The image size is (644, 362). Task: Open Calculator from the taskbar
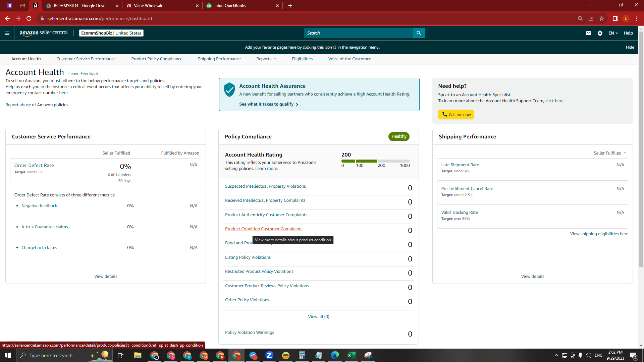(x=302, y=355)
